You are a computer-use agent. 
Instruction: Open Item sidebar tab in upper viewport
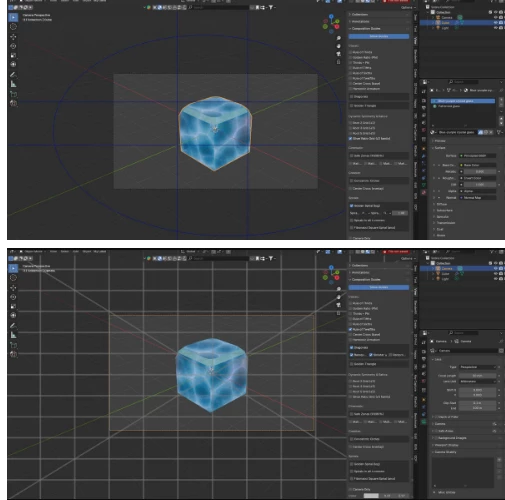[x=415, y=17]
